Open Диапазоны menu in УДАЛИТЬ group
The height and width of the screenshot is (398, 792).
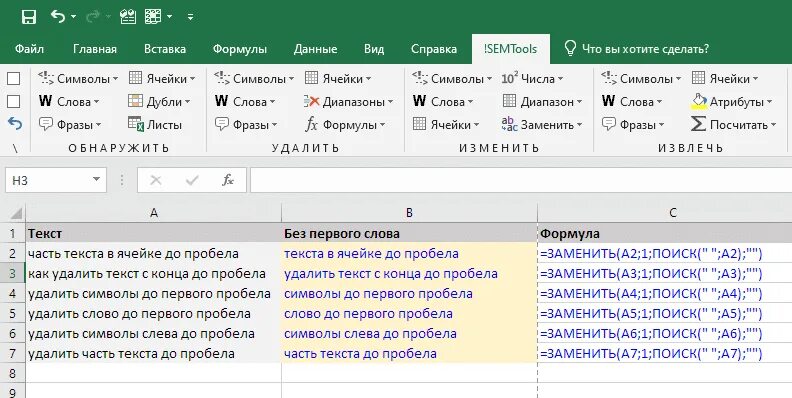pyautogui.click(x=349, y=102)
